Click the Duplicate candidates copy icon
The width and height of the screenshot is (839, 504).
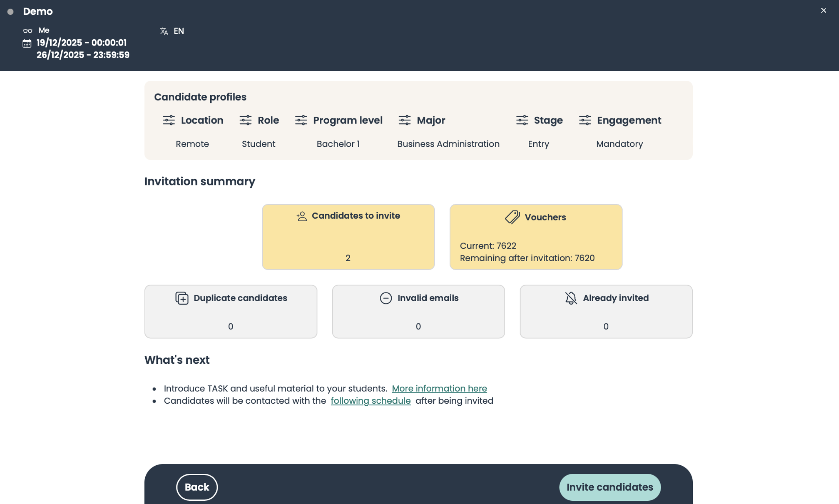coord(182,298)
